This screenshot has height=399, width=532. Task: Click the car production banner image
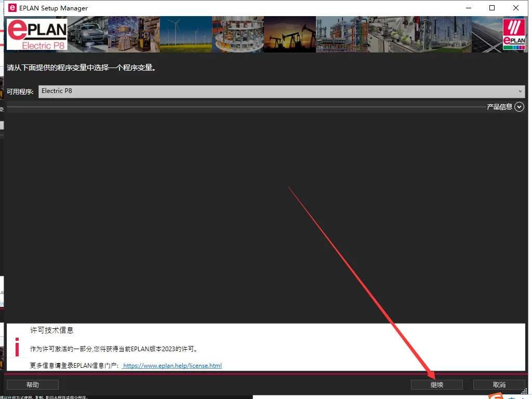pos(87,34)
